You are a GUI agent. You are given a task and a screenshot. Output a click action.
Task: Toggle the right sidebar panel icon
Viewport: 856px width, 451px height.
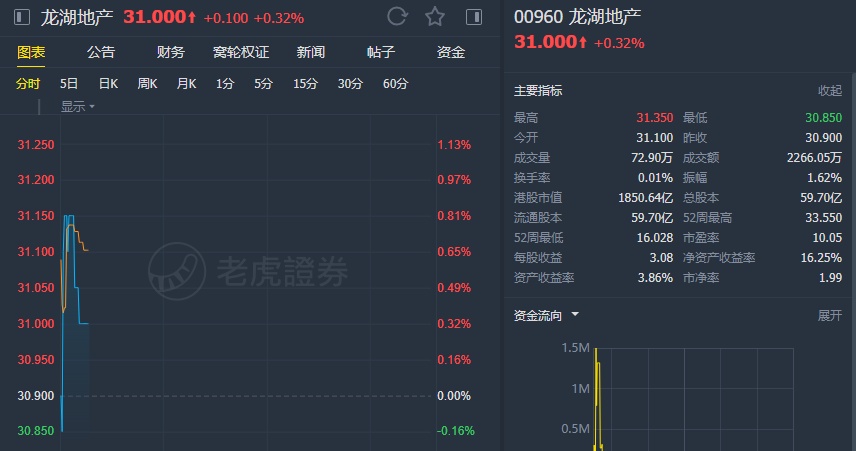[474, 17]
